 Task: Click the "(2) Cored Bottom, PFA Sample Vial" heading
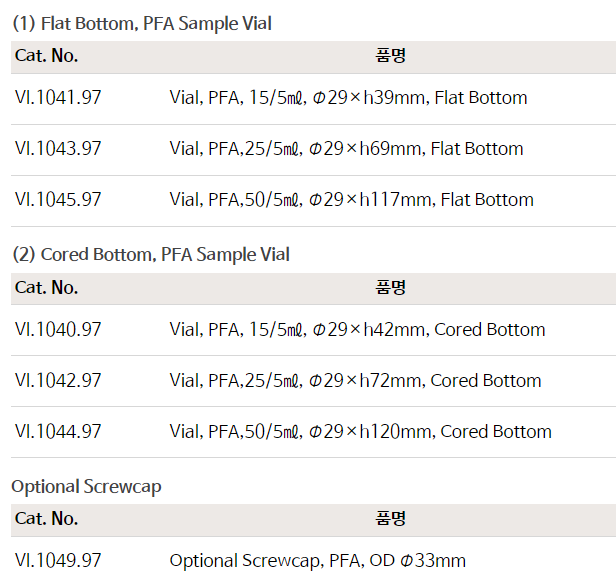(x=150, y=255)
